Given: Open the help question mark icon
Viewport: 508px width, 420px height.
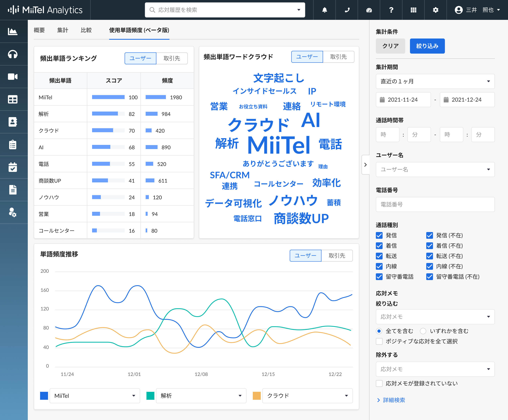Looking at the screenshot, I should point(391,10).
